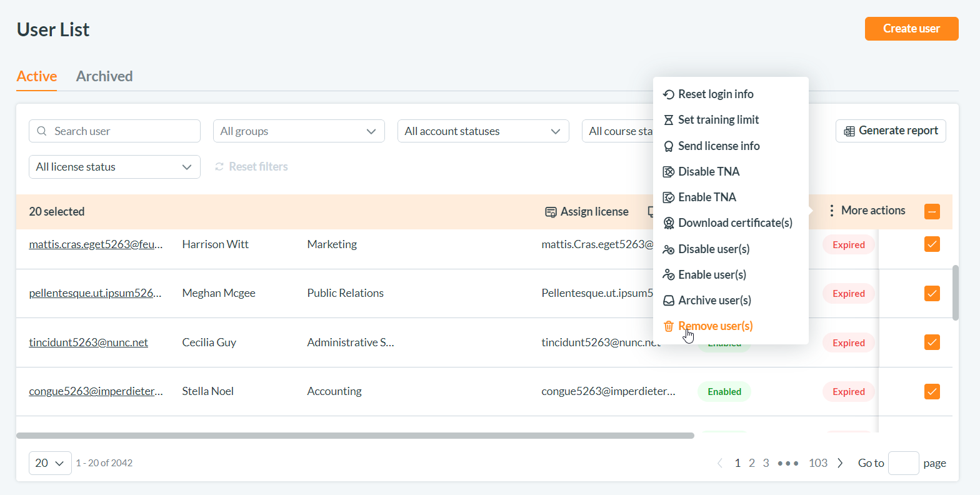Image resolution: width=980 pixels, height=495 pixels.
Task: Open the All groups dropdown
Action: (299, 131)
